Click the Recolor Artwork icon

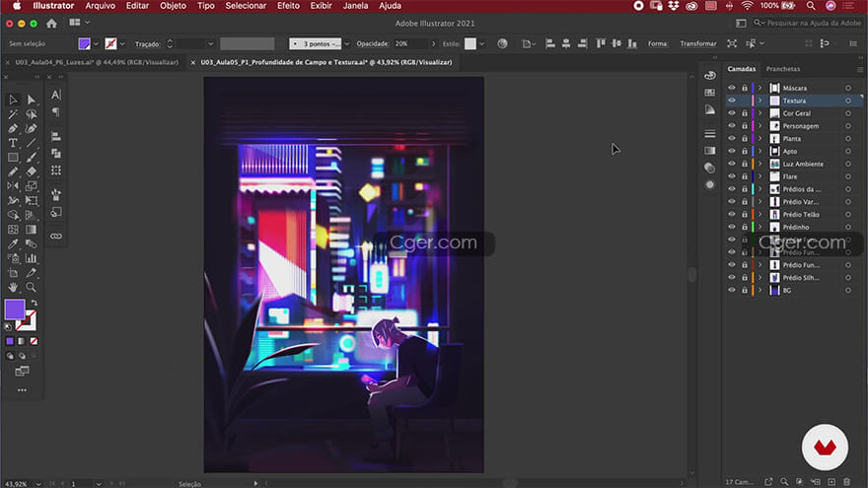click(502, 43)
